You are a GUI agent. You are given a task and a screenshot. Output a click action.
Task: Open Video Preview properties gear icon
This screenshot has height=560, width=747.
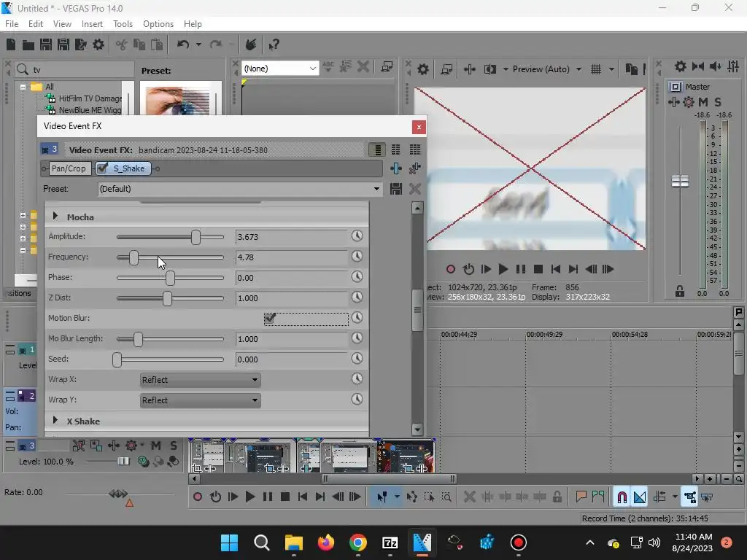(x=422, y=69)
